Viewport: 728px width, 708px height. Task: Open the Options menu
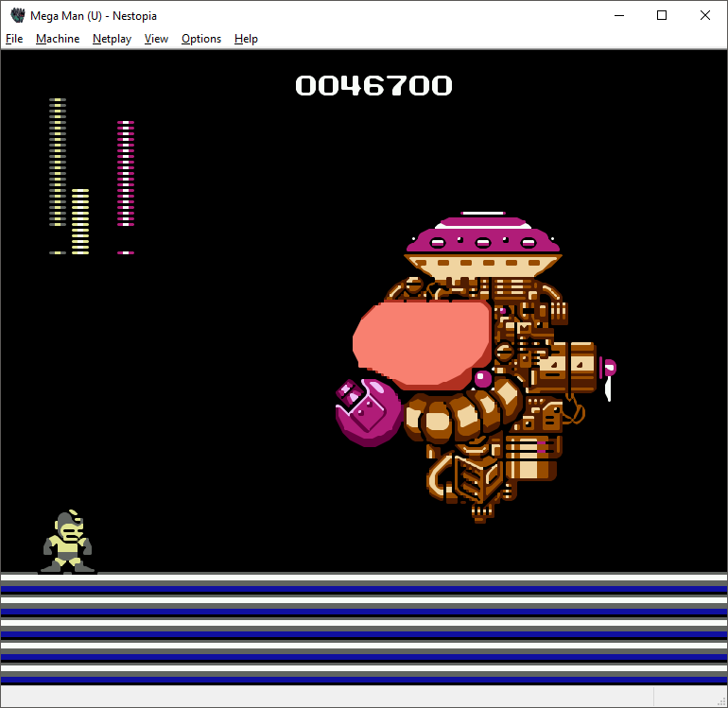[x=201, y=39]
